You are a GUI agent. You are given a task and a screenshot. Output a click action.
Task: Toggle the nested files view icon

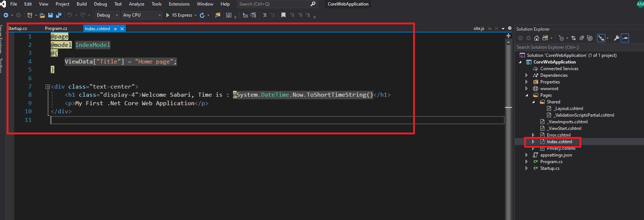click(x=601, y=38)
